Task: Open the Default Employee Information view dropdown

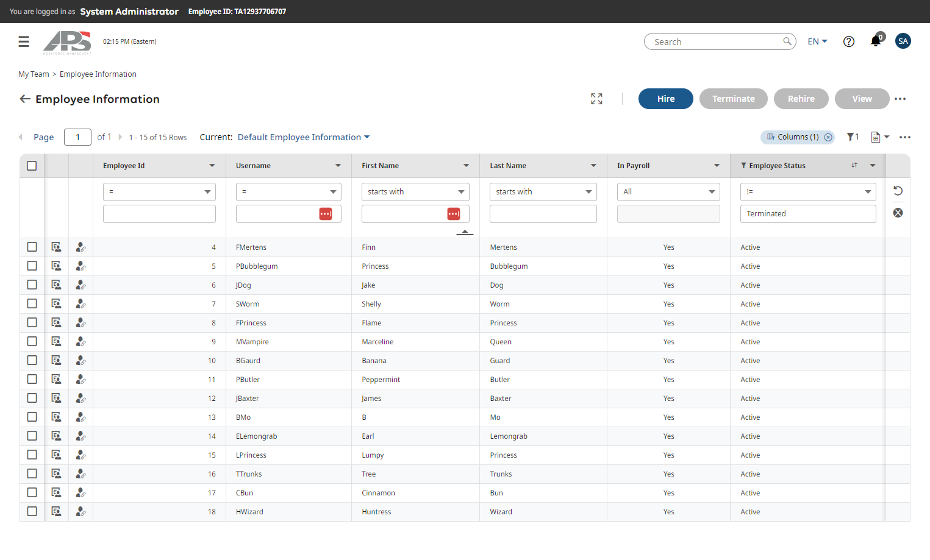Action: [304, 137]
